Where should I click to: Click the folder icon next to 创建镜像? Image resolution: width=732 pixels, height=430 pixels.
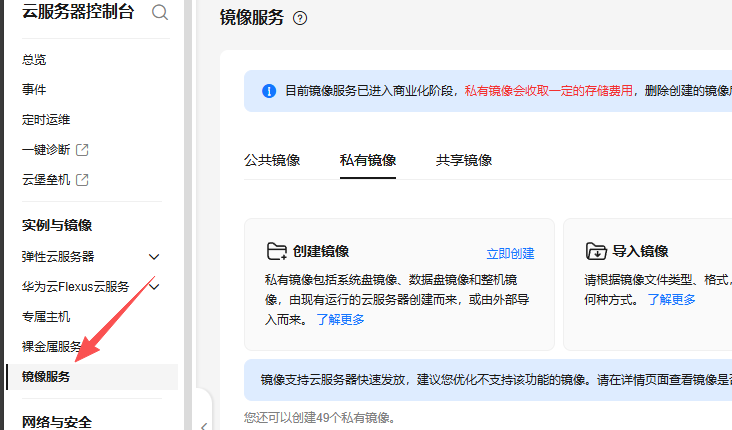[276, 251]
